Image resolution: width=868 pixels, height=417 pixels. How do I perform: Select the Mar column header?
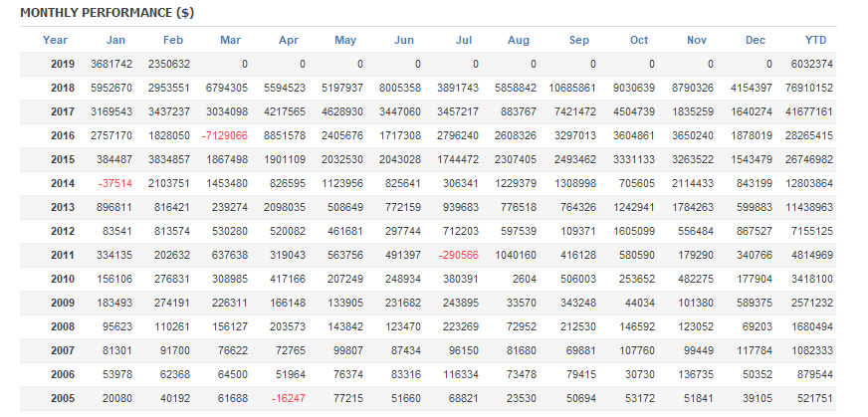tap(231, 40)
